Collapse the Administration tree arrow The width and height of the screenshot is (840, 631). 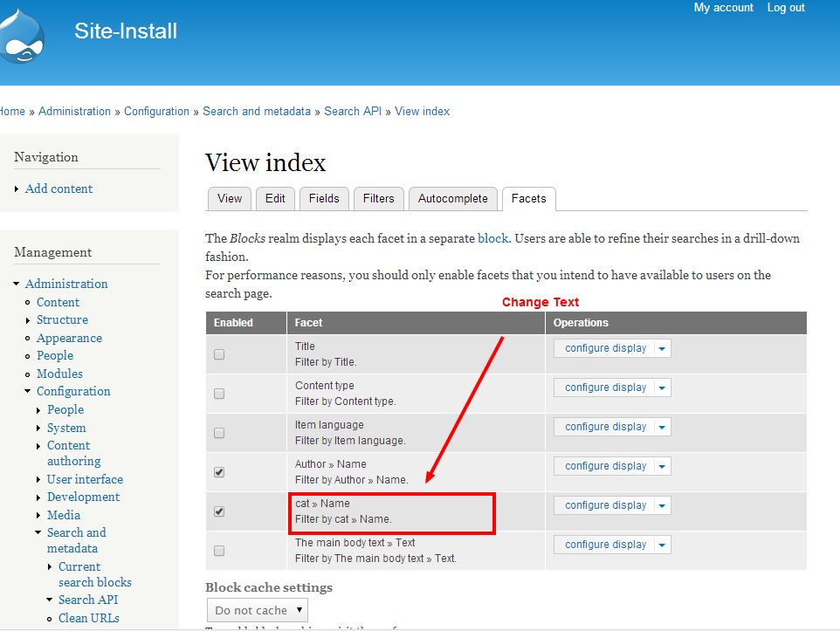tap(16, 284)
